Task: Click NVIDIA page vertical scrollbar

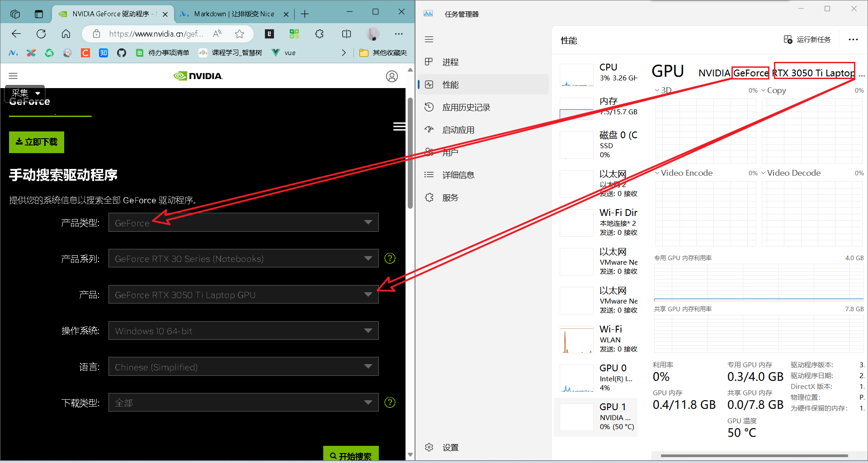Action: click(410, 153)
